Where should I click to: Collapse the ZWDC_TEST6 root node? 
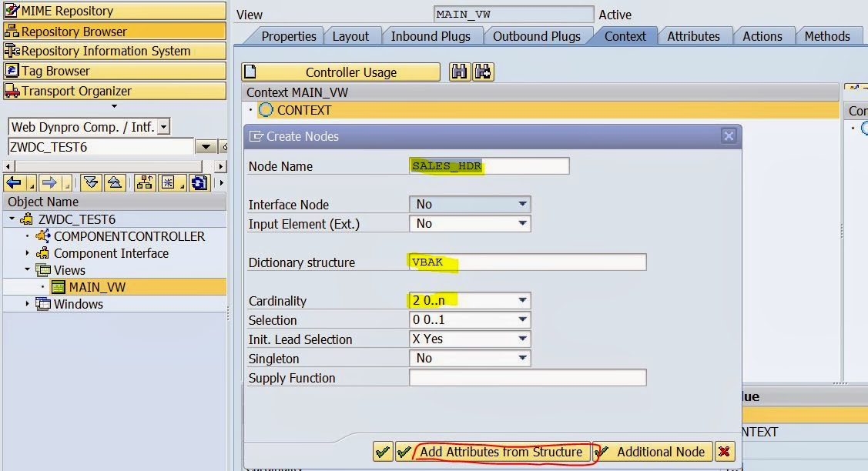12,219
